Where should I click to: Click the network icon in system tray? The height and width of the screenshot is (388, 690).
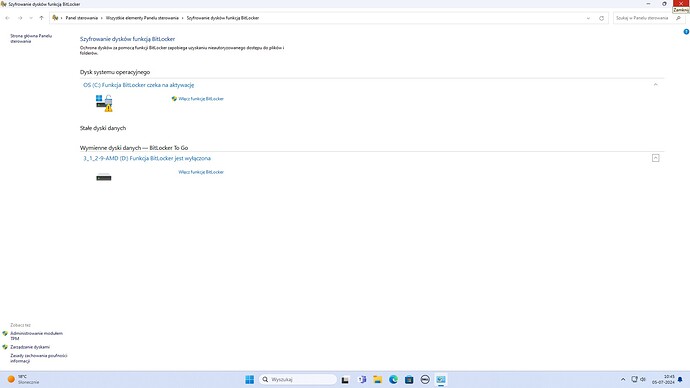(635, 379)
